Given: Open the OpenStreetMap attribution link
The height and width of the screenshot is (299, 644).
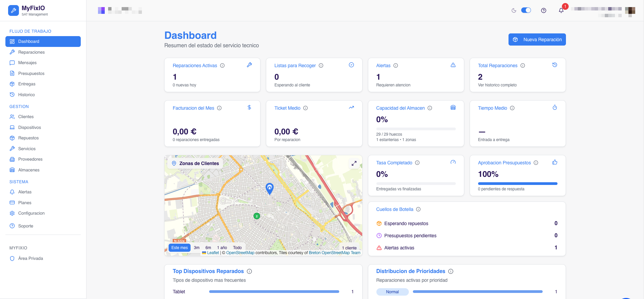Looking at the screenshot, I should (240, 253).
